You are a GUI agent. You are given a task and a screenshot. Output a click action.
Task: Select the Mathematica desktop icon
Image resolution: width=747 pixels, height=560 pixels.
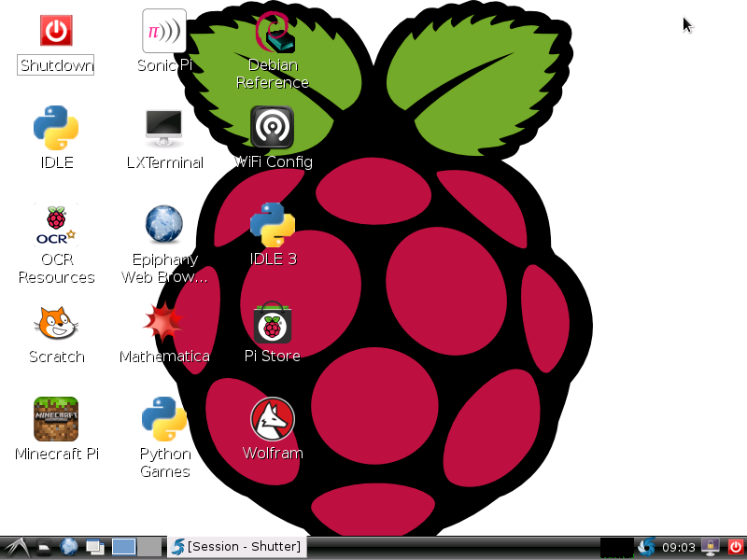tap(164, 323)
